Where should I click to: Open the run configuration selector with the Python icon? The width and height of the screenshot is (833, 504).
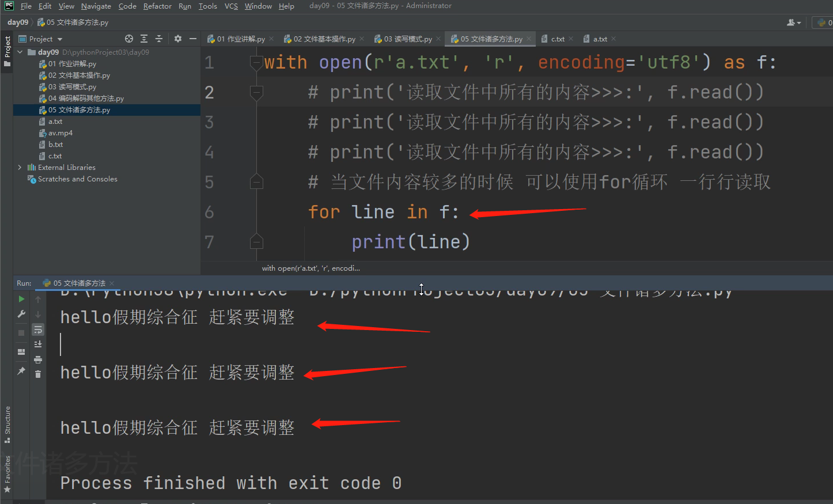824,22
